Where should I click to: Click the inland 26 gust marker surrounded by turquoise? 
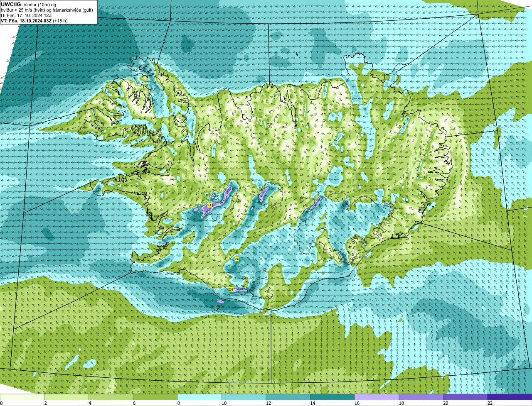point(237,259)
